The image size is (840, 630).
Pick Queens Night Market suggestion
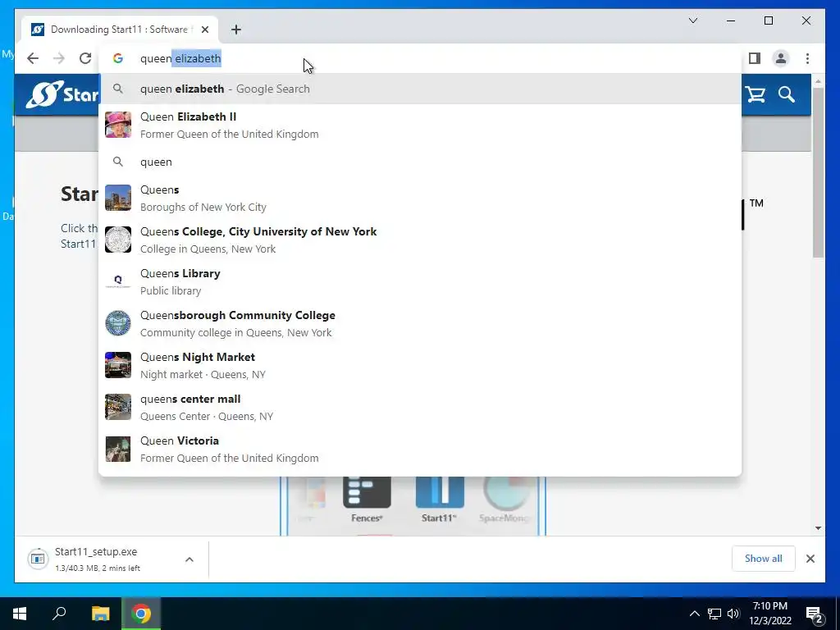point(420,365)
